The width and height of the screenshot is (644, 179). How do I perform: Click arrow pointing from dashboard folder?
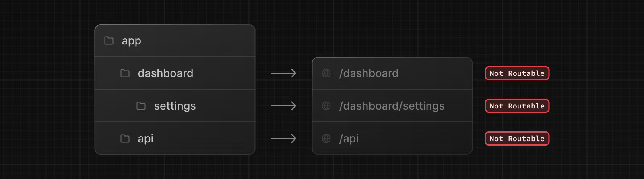pyautogui.click(x=283, y=73)
